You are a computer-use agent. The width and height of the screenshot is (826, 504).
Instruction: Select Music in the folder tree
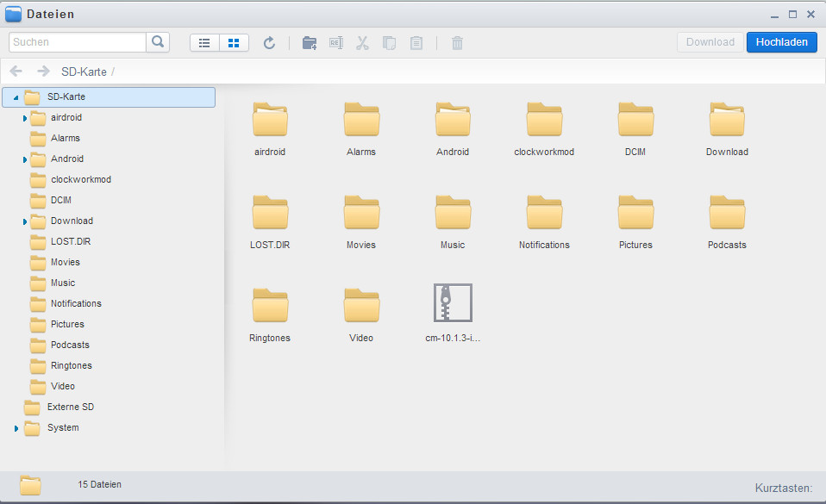click(63, 283)
